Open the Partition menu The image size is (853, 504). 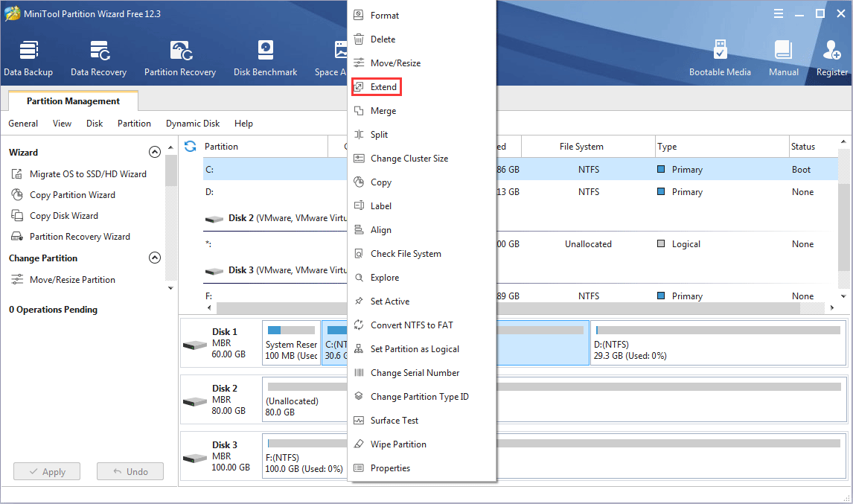pyautogui.click(x=135, y=124)
